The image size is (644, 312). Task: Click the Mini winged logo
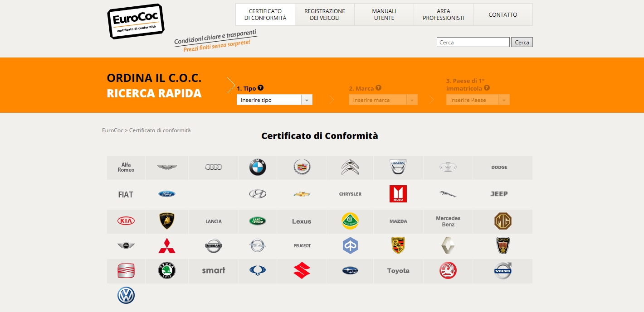[126, 245]
